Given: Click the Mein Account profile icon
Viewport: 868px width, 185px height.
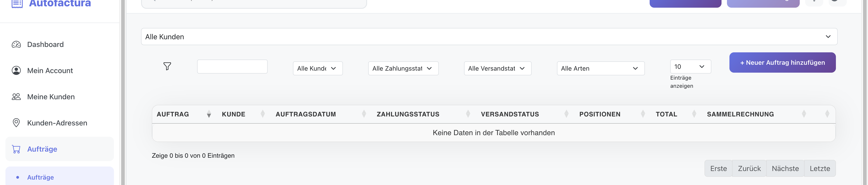Looking at the screenshot, I should click(16, 70).
